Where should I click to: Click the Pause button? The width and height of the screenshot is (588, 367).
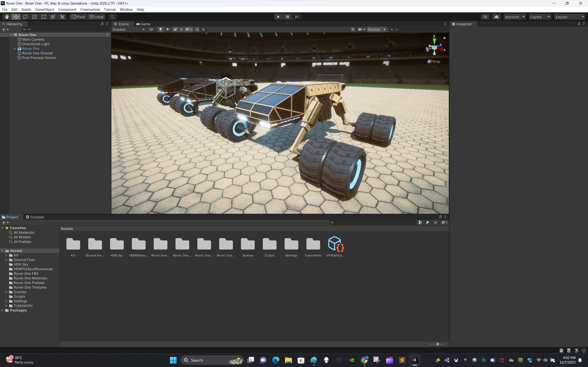pyautogui.click(x=287, y=17)
